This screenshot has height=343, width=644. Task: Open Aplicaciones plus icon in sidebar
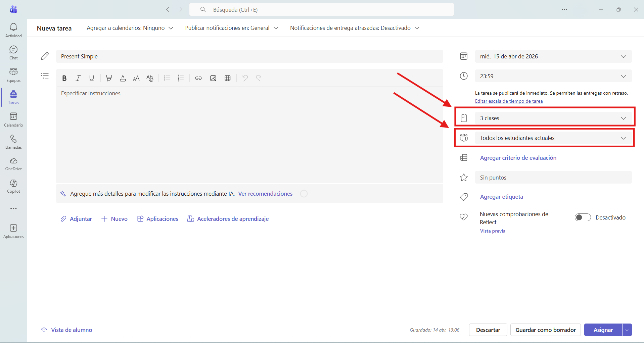(x=13, y=231)
